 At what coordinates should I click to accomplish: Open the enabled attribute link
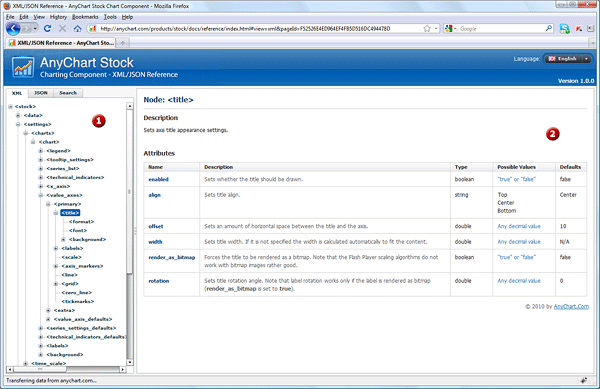point(158,179)
